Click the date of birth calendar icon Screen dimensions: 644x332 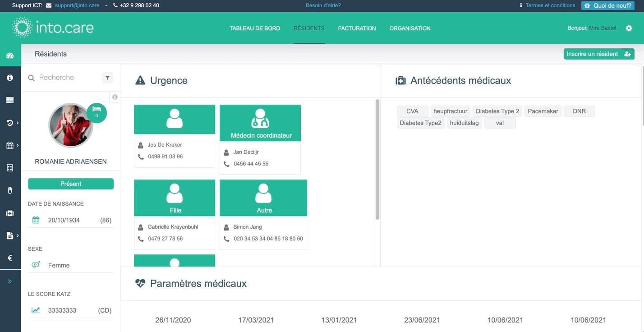[x=36, y=220]
